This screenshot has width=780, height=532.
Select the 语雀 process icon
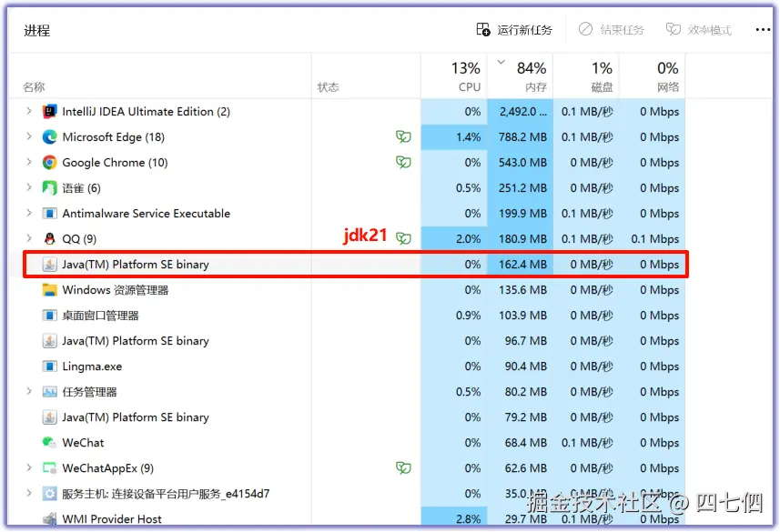tap(49, 188)
